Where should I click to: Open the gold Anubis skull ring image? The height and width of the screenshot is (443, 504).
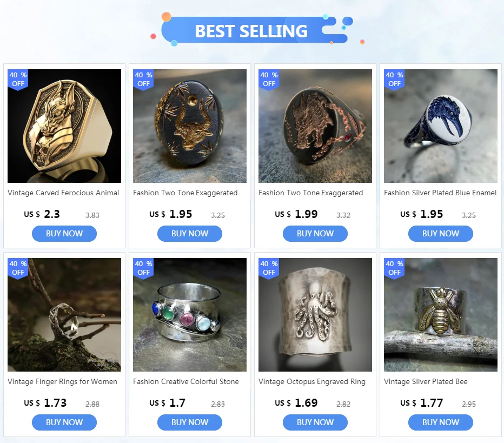pyautogui.click(x=64, y=126)
